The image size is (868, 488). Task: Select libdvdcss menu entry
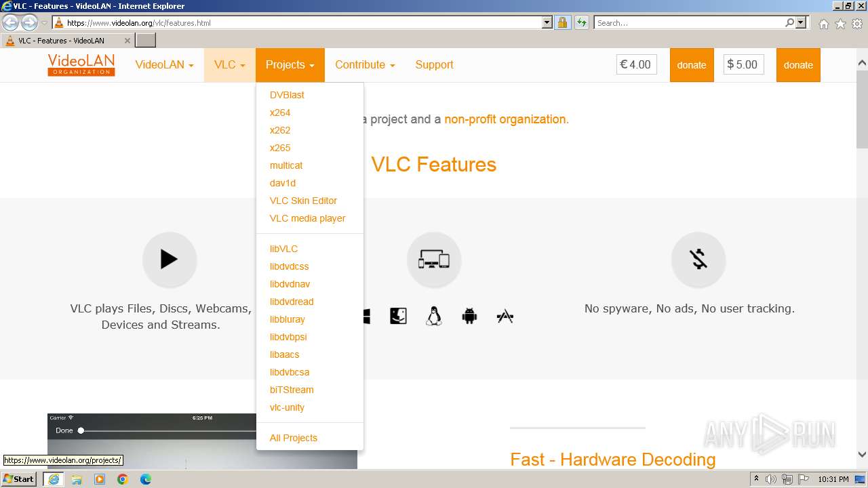pyautogui.click(x=289, y=266)
